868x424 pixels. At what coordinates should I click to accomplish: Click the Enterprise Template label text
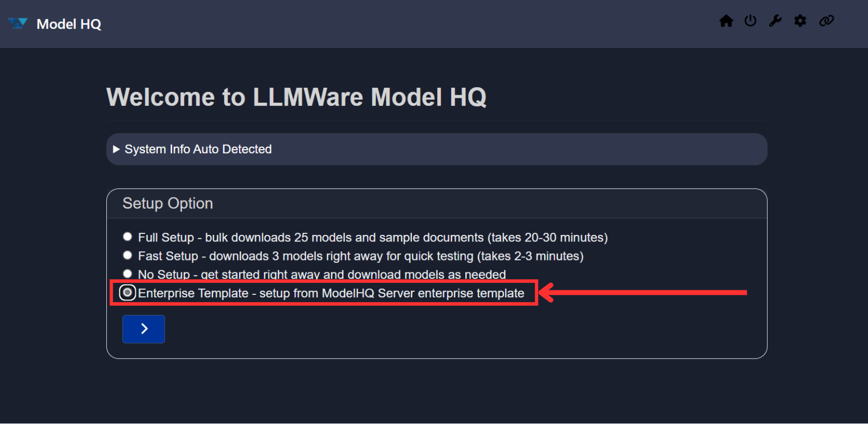tap(331, 293)
